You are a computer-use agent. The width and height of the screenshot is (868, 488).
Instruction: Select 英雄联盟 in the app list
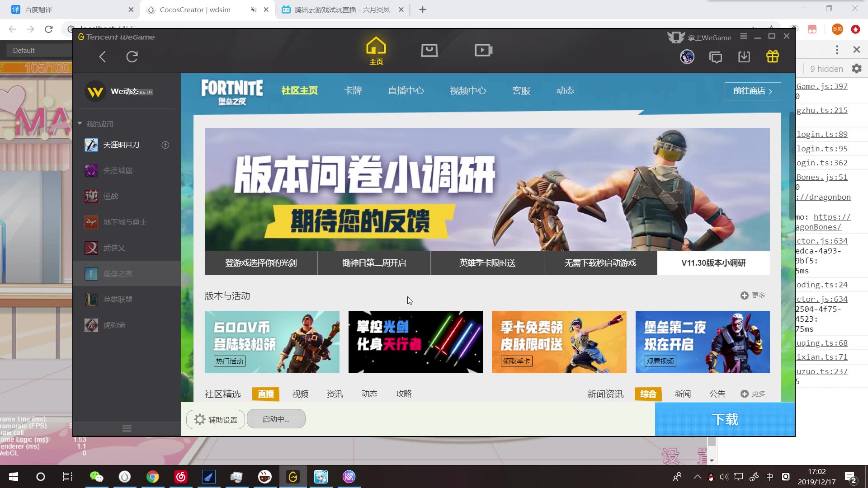click(x=127, y=300)
